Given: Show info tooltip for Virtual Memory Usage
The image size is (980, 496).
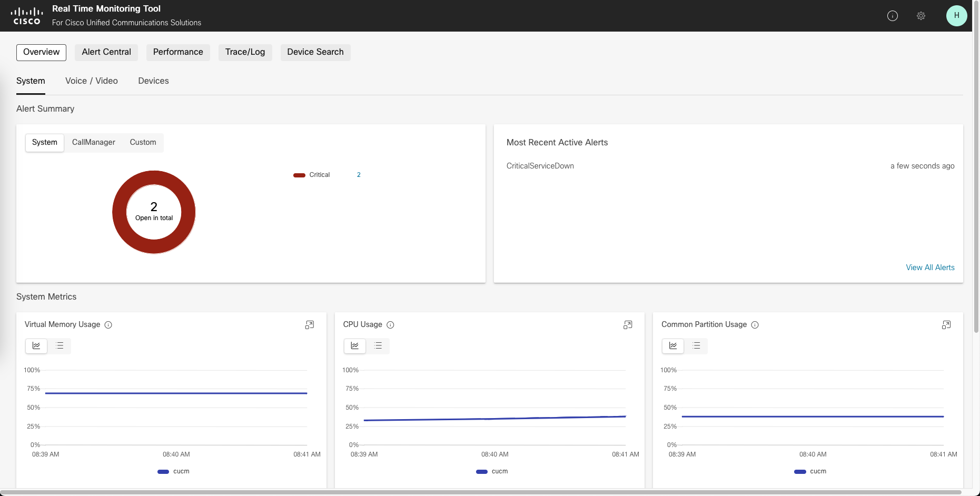Looking at the screenshot, I should [108, 325].
